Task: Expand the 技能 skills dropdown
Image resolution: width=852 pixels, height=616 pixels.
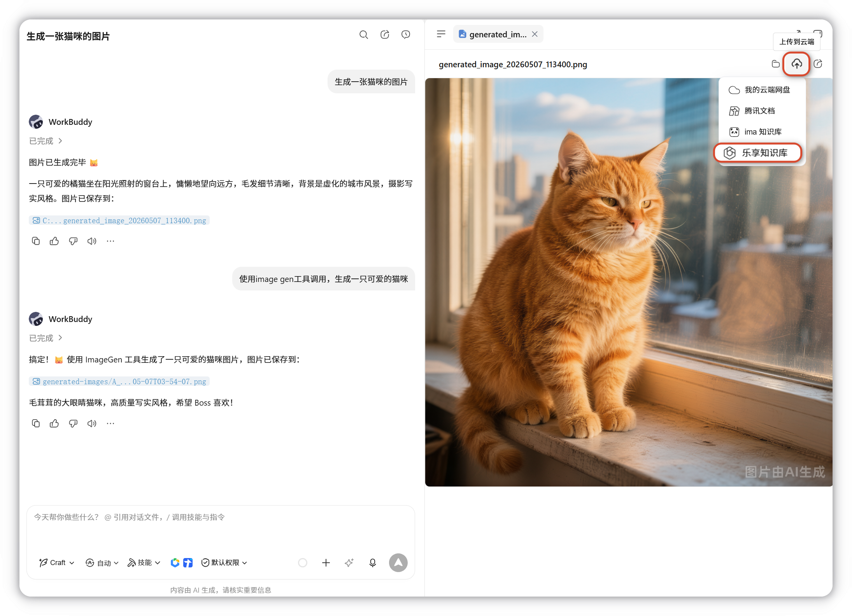Action: tap(144, 563)
